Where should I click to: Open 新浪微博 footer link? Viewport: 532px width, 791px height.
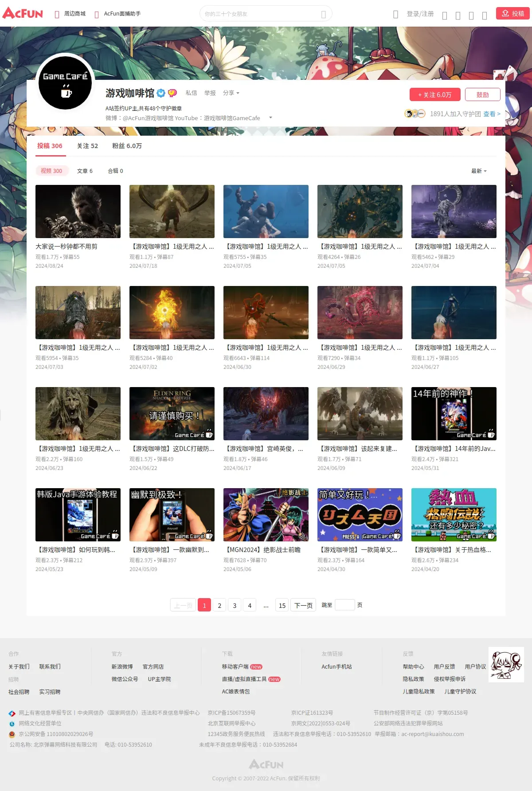pos(122,666)
